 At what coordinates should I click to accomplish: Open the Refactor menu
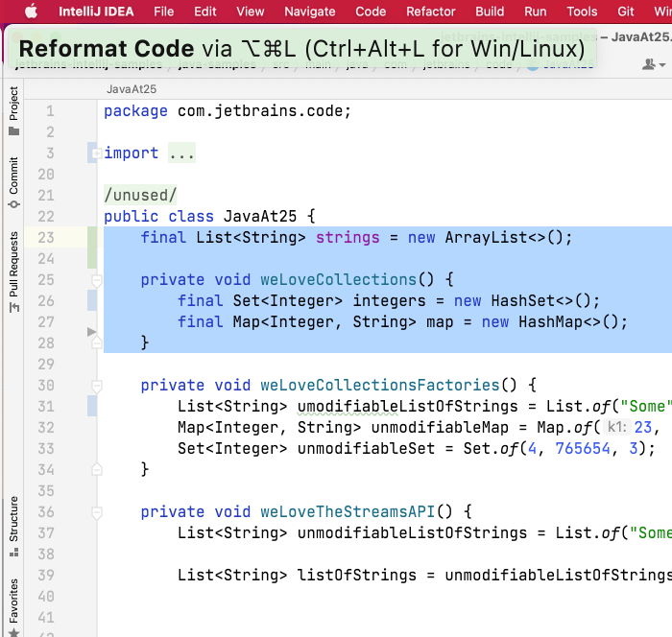tap(431, 12)
